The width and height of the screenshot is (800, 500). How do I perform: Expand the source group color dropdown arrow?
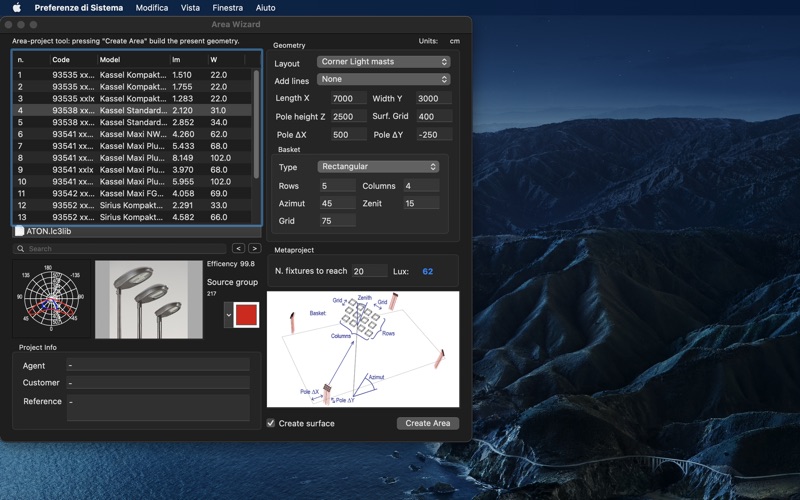click(229, 315)
